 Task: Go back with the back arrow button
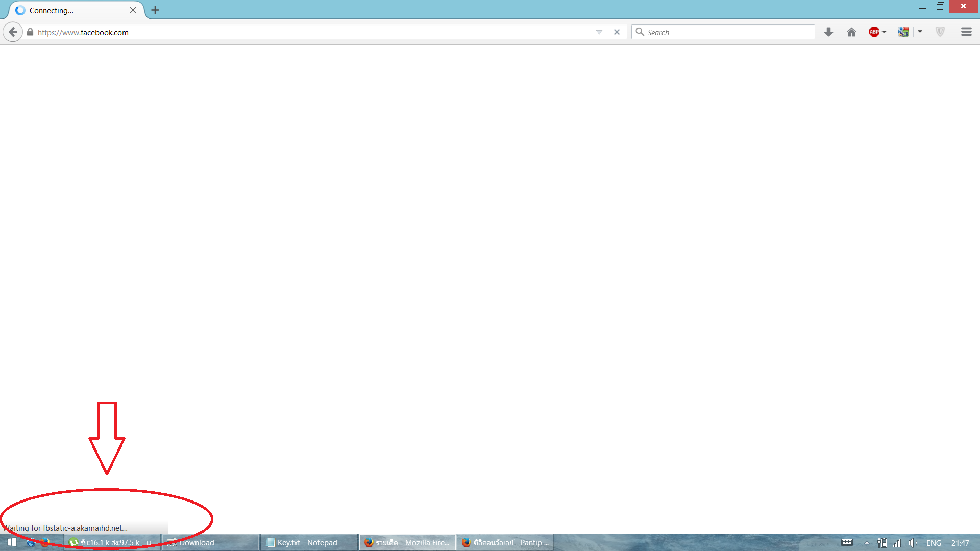(x=13, y=32)
